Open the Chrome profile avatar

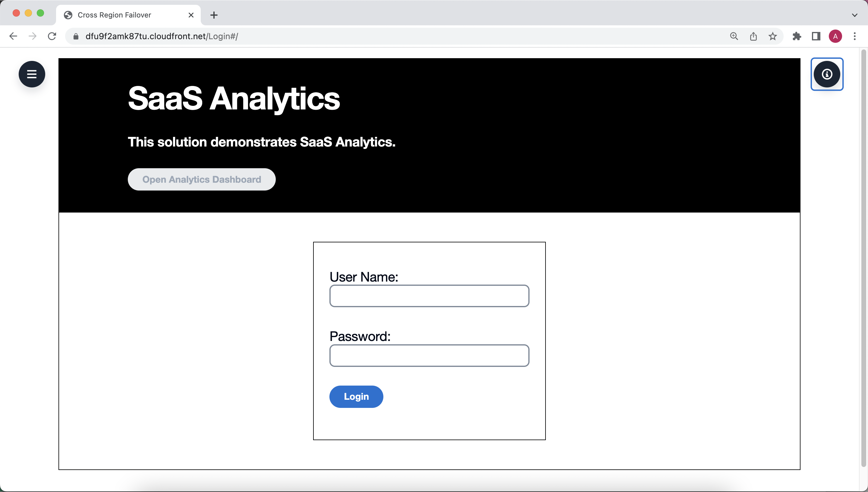pos(835,36)
